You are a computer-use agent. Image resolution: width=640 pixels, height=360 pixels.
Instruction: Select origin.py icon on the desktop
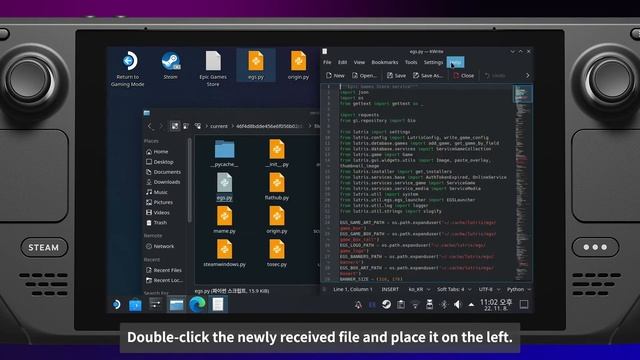coord(298,65)
